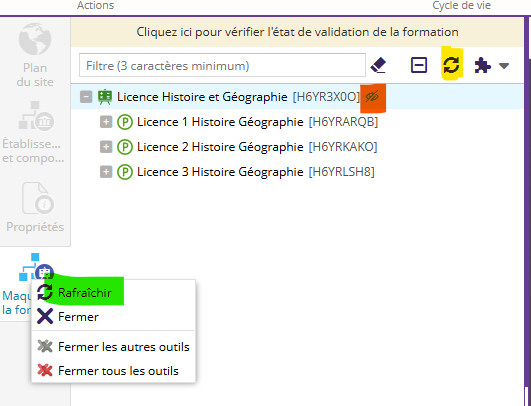This screenshot has width=531, height=406.
Task: Click the Filtre text input field
Action: [x=222, y=65]
